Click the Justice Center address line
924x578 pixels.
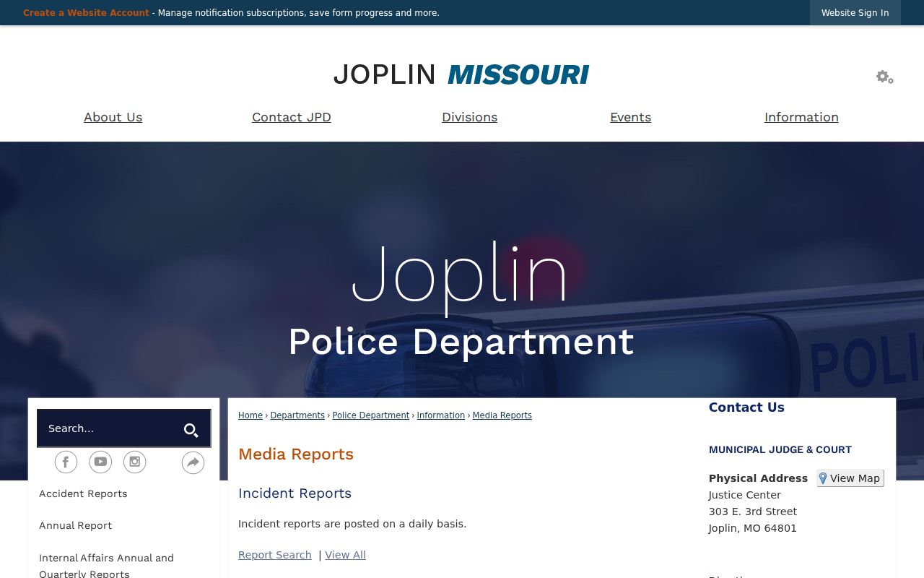[745, 495]
